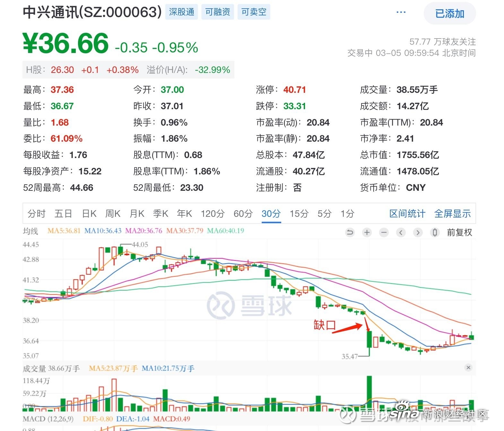Click the MA10:36.43 legend value
This screenshot has width=504, height=431.
[103, 231]
